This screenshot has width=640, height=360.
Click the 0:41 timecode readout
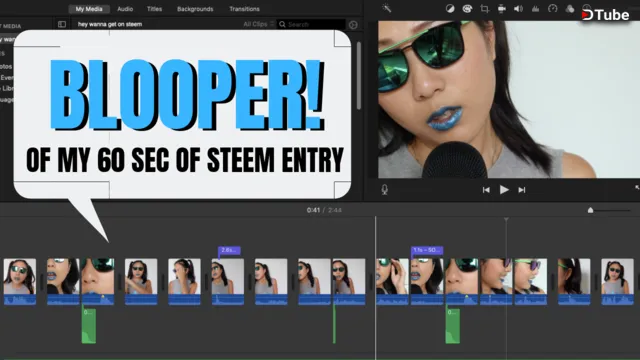[x=313, y=210]
